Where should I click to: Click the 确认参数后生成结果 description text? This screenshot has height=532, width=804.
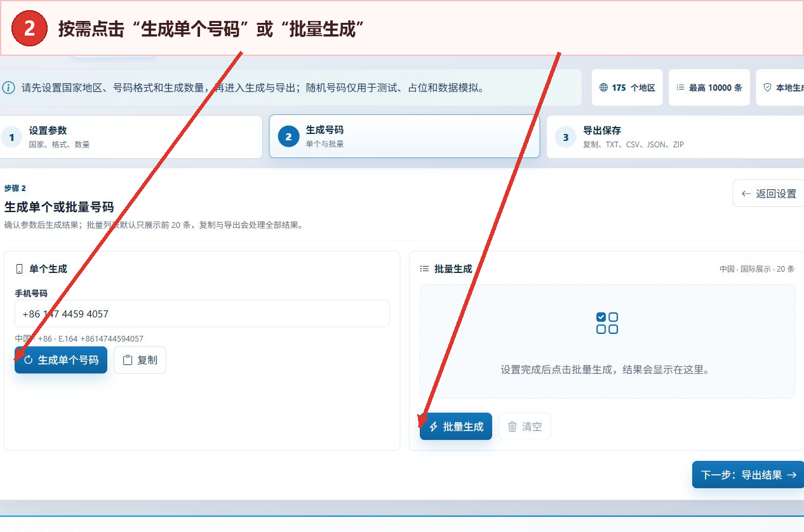154,225
